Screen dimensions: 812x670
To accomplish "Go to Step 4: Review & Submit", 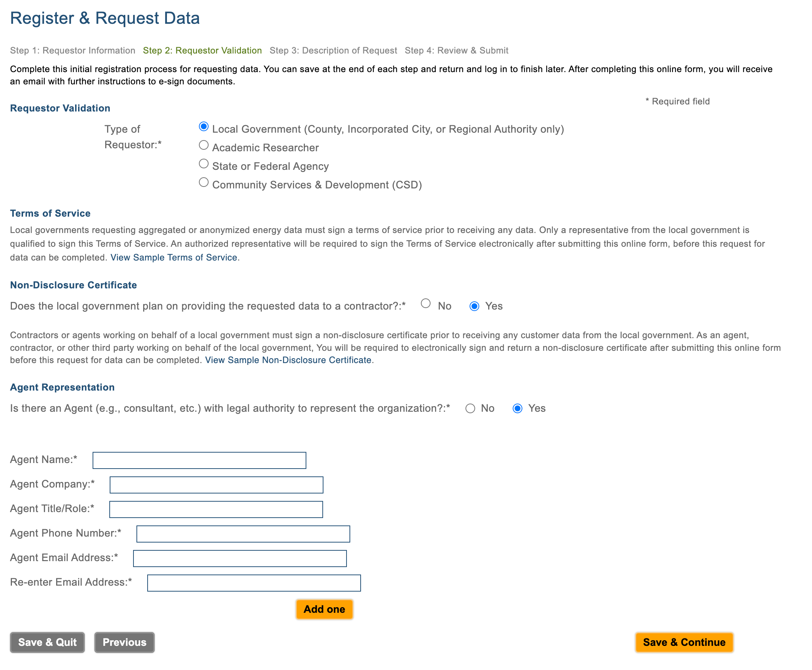I will [x=457, y=51].
